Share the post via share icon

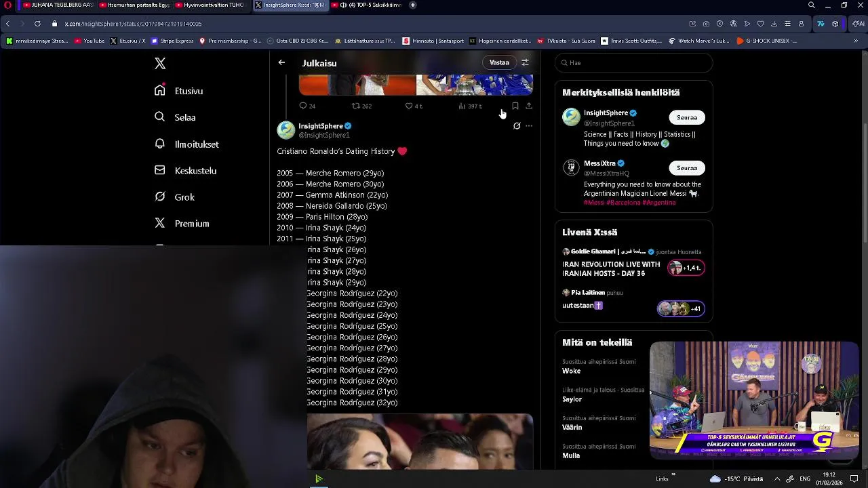point(529,106)
